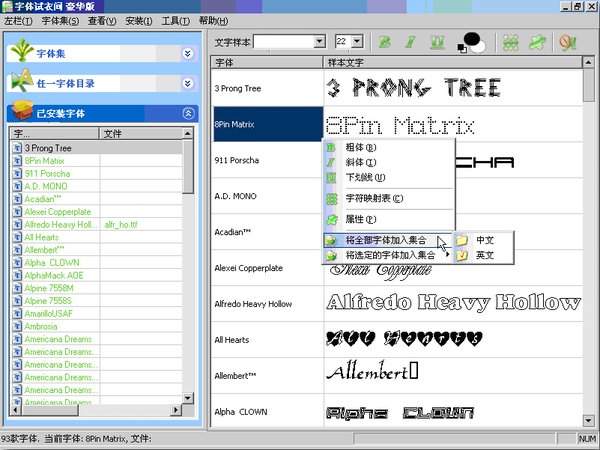Expand the 字体集 panel chevron
The height and width of the screenshot is (450, 600).
pos(187,54)
